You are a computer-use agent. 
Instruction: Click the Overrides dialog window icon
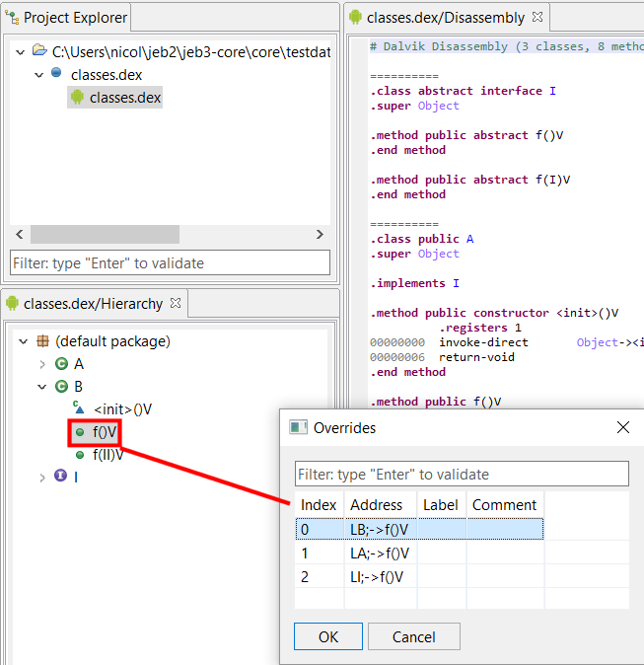298,427
